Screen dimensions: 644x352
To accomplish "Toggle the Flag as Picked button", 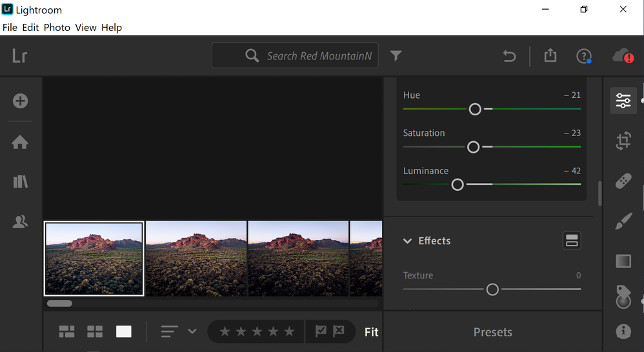I will point(321,331).
